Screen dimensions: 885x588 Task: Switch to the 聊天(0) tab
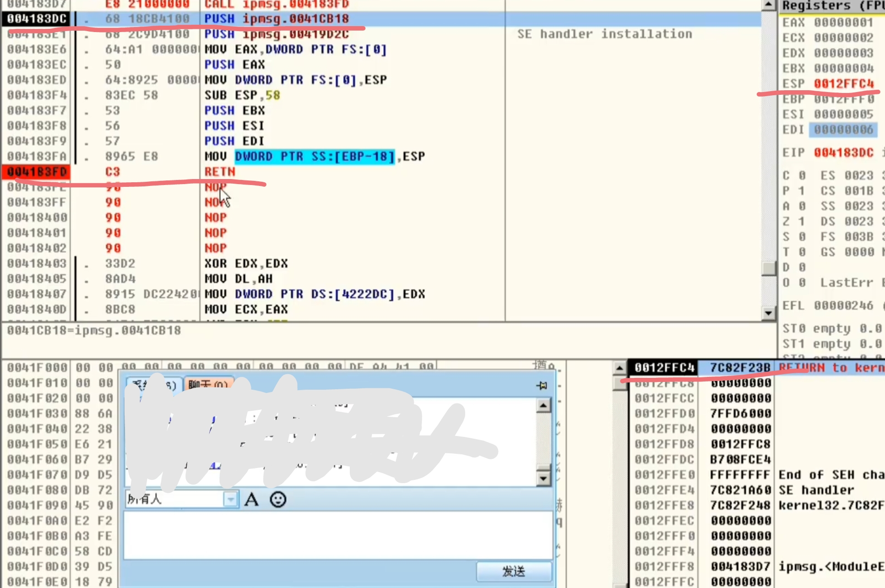(208, 384)
